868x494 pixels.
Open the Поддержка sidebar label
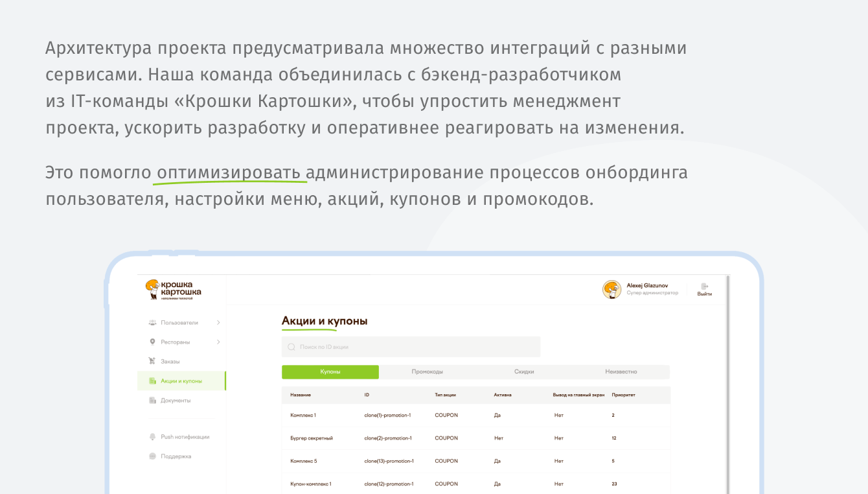click(x=176, y=456)
